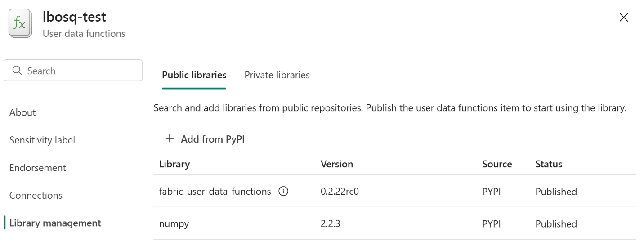Viewport: 644px width, 250px height.
Task: Click the Version column header
Action: point(337,164)
